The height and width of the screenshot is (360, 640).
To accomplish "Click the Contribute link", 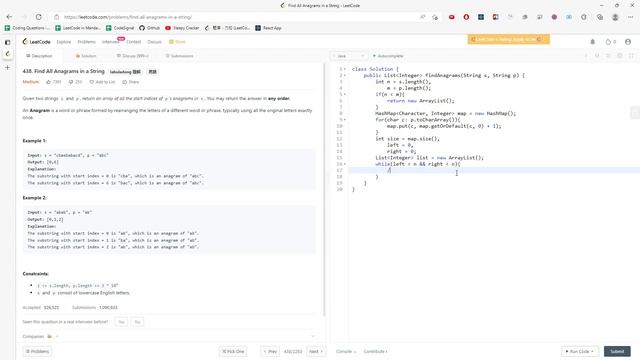I will [x=375, y=351].
